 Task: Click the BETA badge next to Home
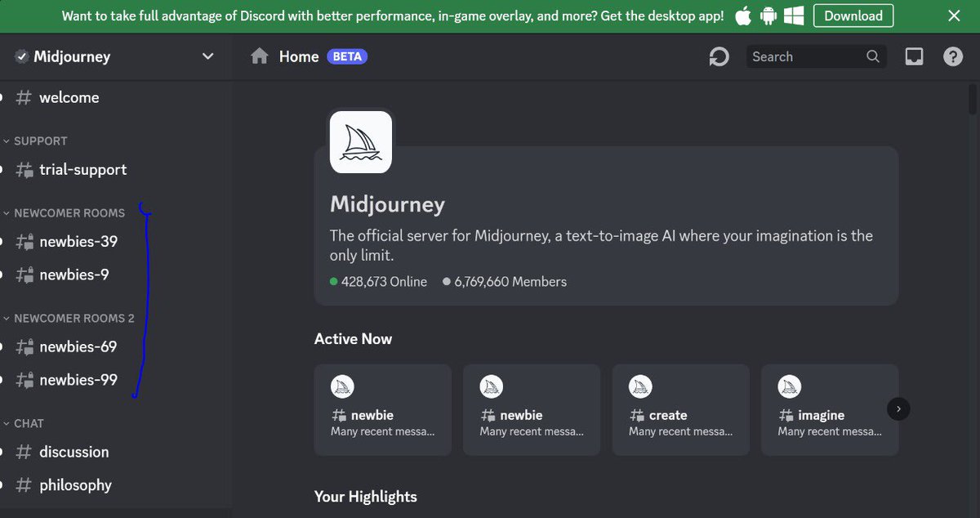click(347, 56)
